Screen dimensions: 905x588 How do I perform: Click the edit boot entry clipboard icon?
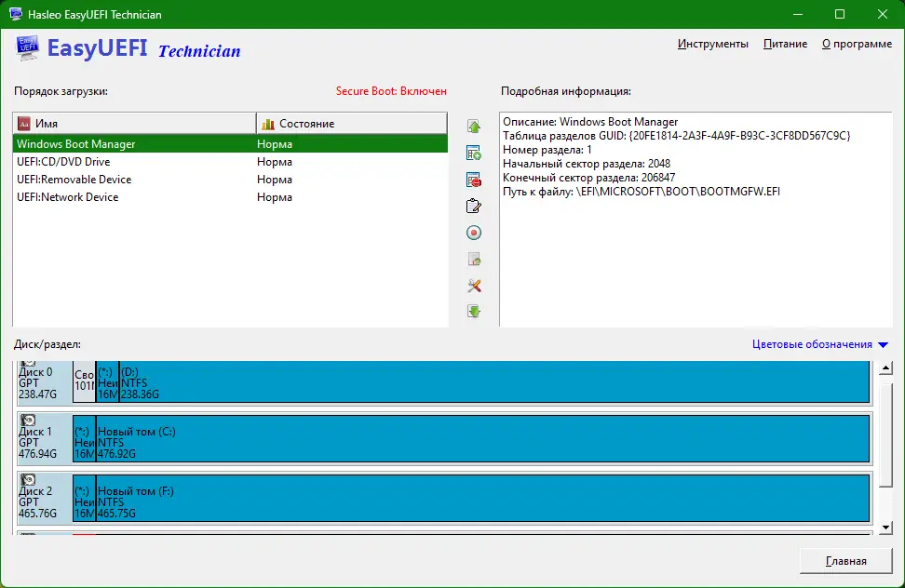pyautogui.click(x=474, y=206)
